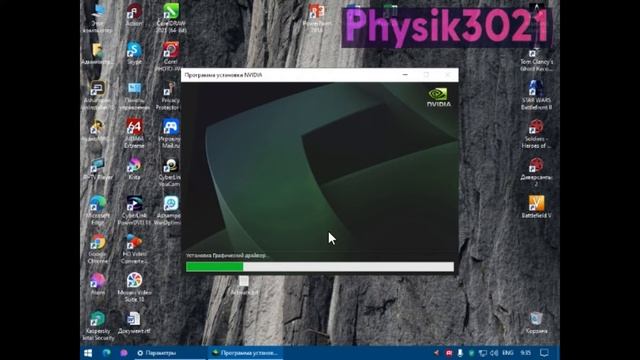Open the Windows Start menu
Screen dimensions: 640x360
click(88, 353)
